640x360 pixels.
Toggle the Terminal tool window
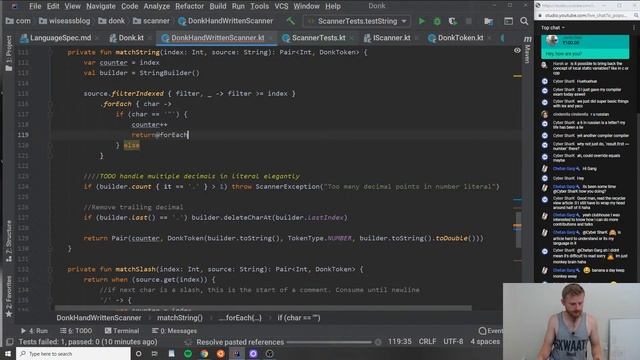122,331
